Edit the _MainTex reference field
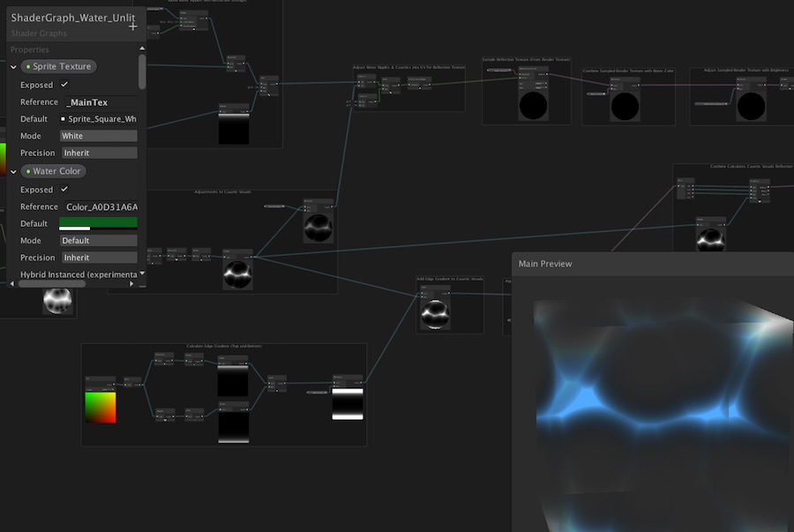 pyautogui.click(x=101, y=102)
